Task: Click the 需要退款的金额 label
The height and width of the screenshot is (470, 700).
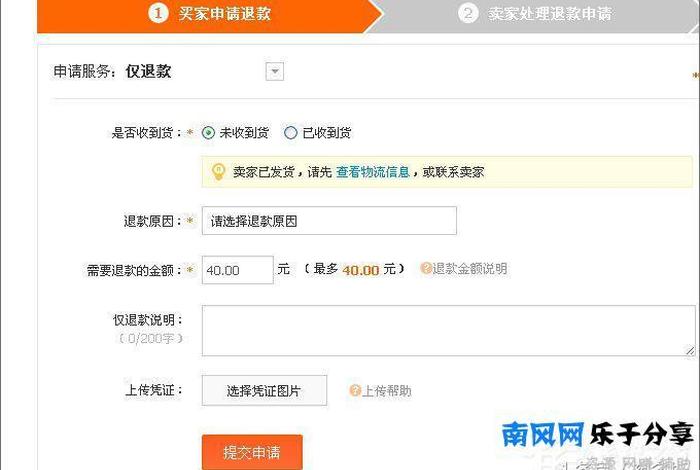Action: pyautogui.click(x=134, y=270)
